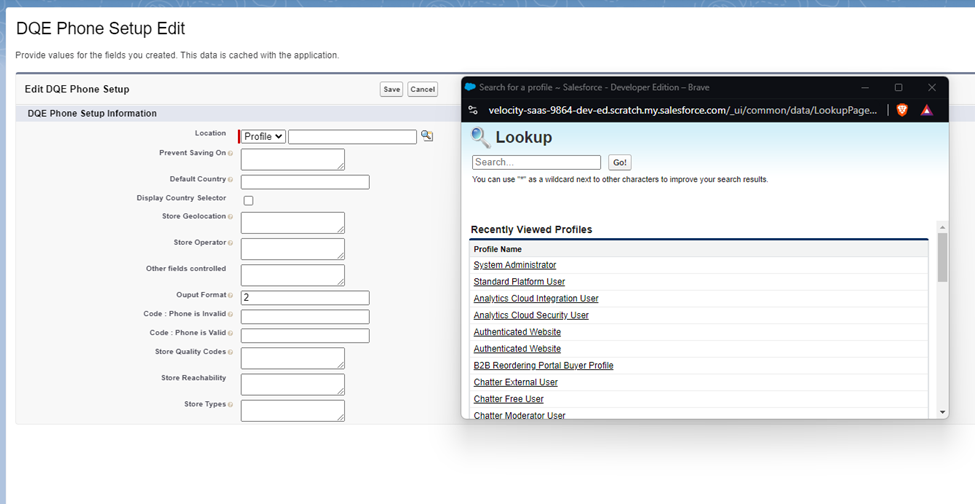Show help icon for Prevent Saving On
This screenshot has height=504, width=975.
(x=231, y=153)
